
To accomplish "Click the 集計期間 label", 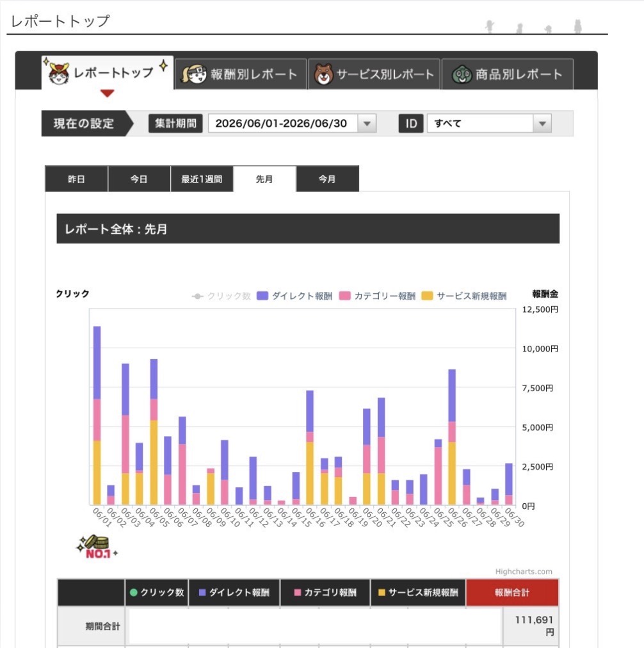I will click(x=175, y=124).
